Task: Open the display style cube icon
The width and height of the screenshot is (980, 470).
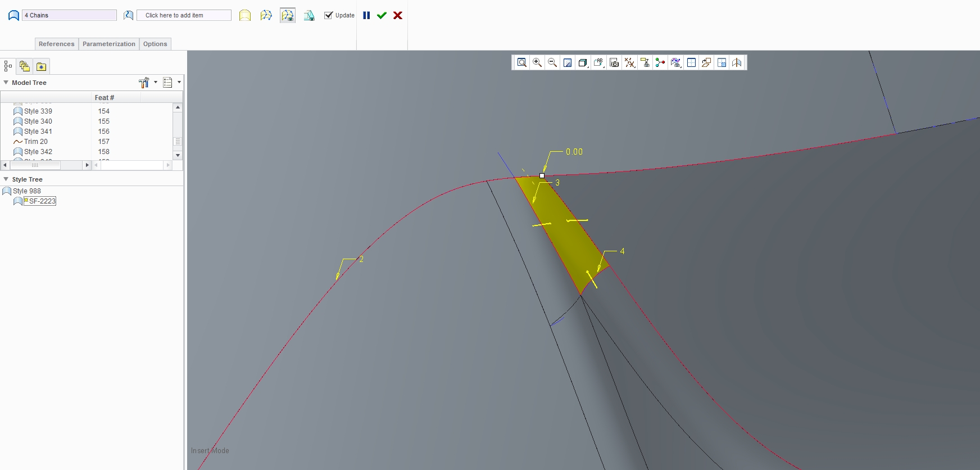Action: [x=583, y=62]
